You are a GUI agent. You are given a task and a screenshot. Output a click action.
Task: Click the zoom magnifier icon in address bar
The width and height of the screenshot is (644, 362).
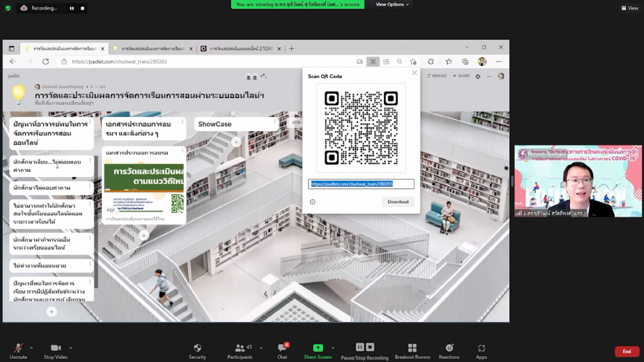coord(400,62)
